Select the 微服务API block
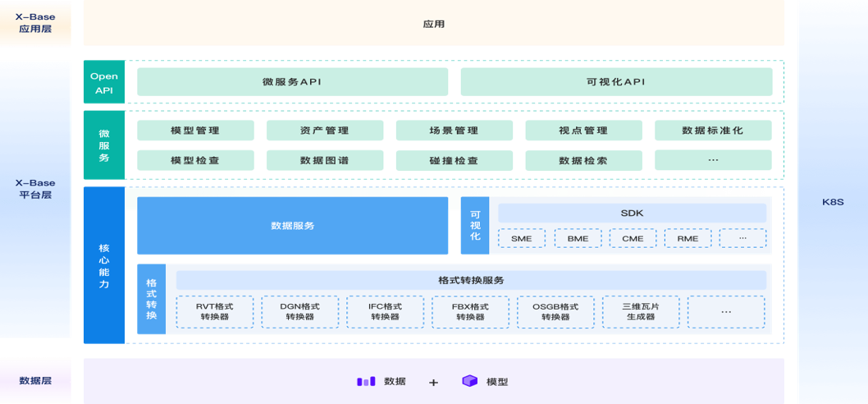This screenshot has height=404, width=868. (x=292, y=82)
